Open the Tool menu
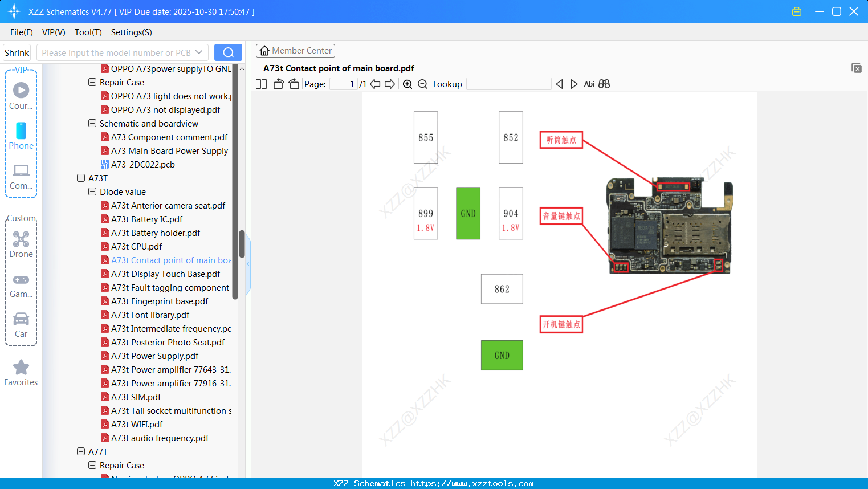Image resolution: width=868 pixels, height=489 pixels. pos(88,32)
